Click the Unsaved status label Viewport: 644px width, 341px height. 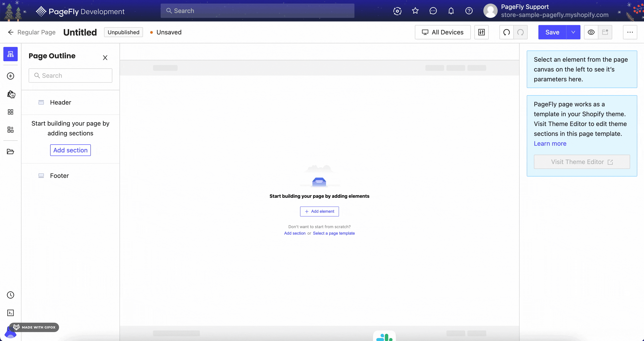tap(169, 32)
